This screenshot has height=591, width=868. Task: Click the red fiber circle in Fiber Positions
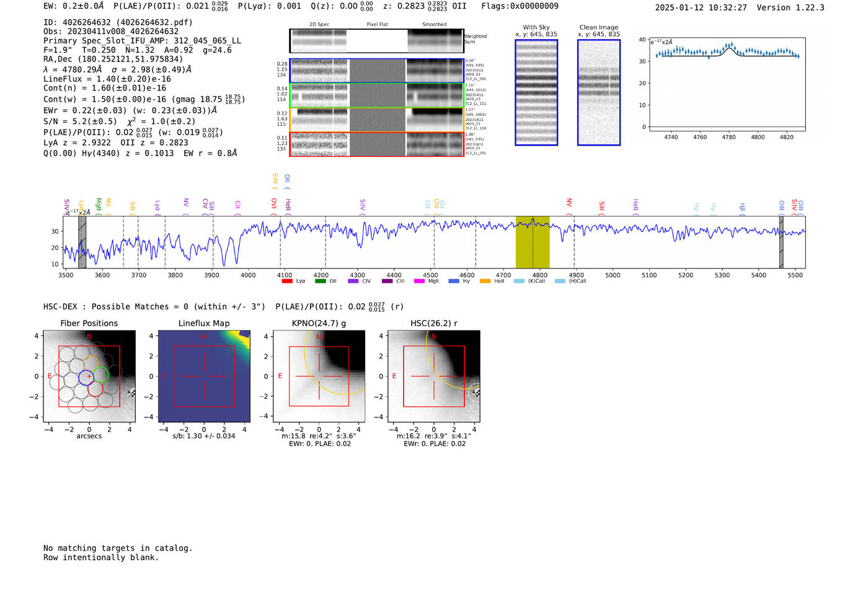[95, 389]
